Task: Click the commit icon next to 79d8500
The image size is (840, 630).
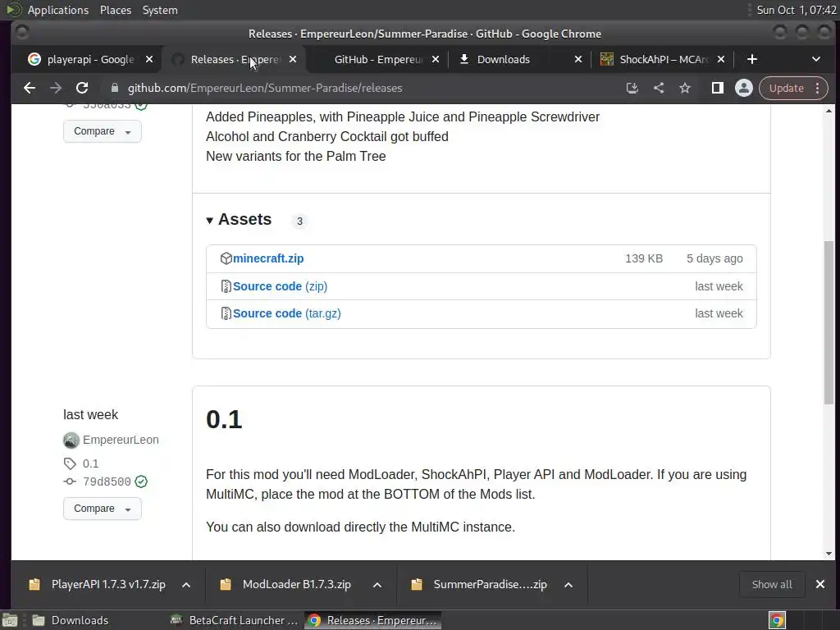Action: coord(70,482)
